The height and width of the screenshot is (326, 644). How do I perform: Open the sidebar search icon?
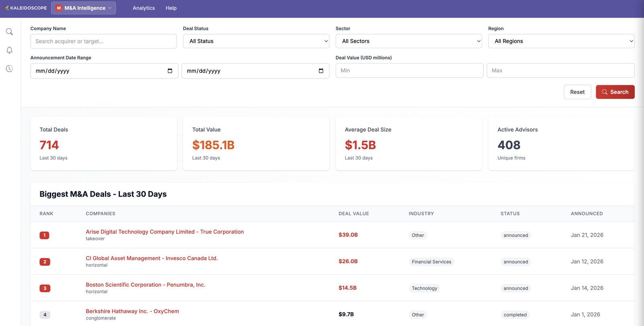tap(9, 32)
